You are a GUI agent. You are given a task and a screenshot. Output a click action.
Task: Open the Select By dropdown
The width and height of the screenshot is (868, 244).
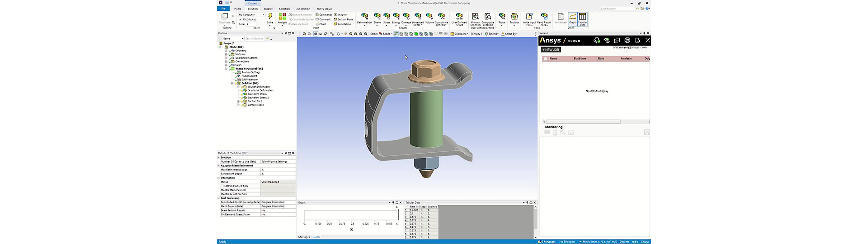click(x=509, y=34)
